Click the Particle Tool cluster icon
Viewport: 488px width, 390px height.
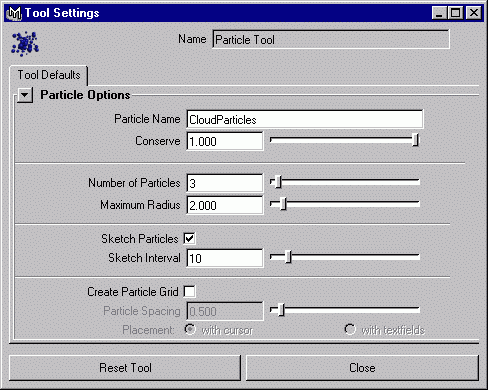pos(25,44)
